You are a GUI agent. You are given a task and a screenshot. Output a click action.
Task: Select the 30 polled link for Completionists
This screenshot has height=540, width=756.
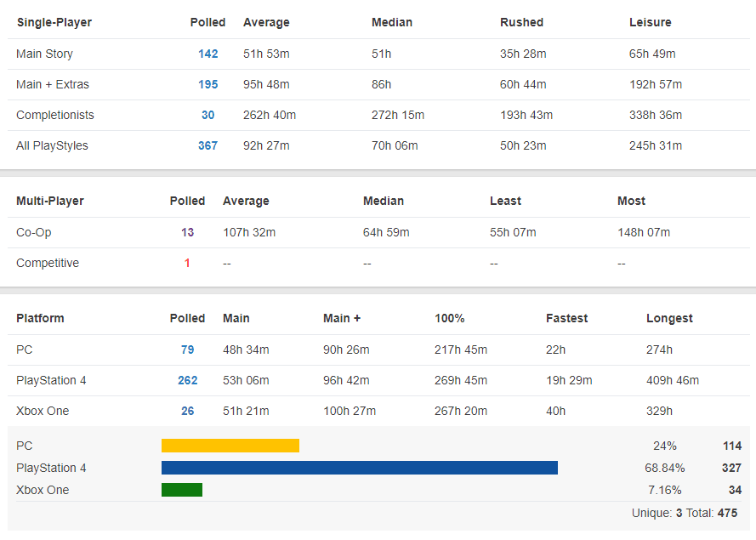click(x=207, y=115)
